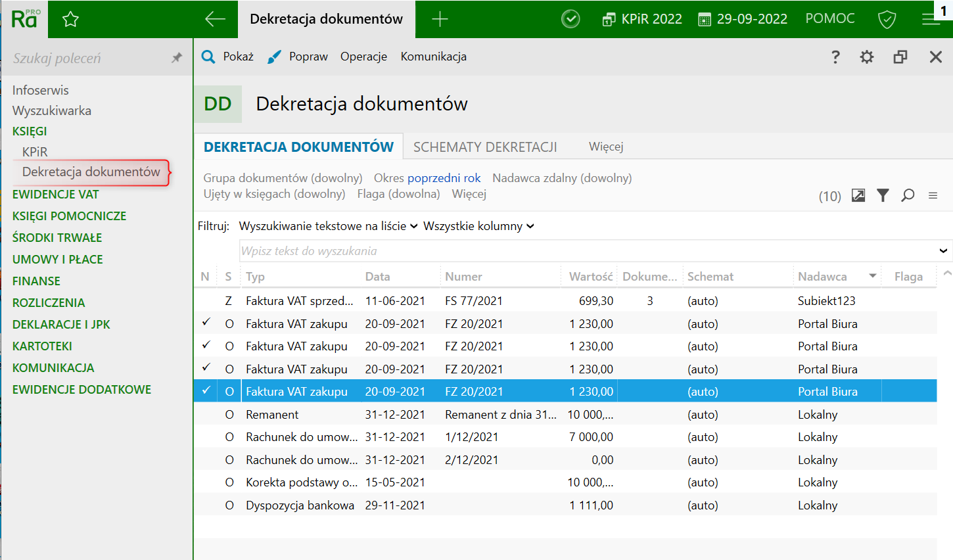Viewport: 953px width, 560px height.
Task: Toggle N mark on Remanent row
Action: [206, 415]
